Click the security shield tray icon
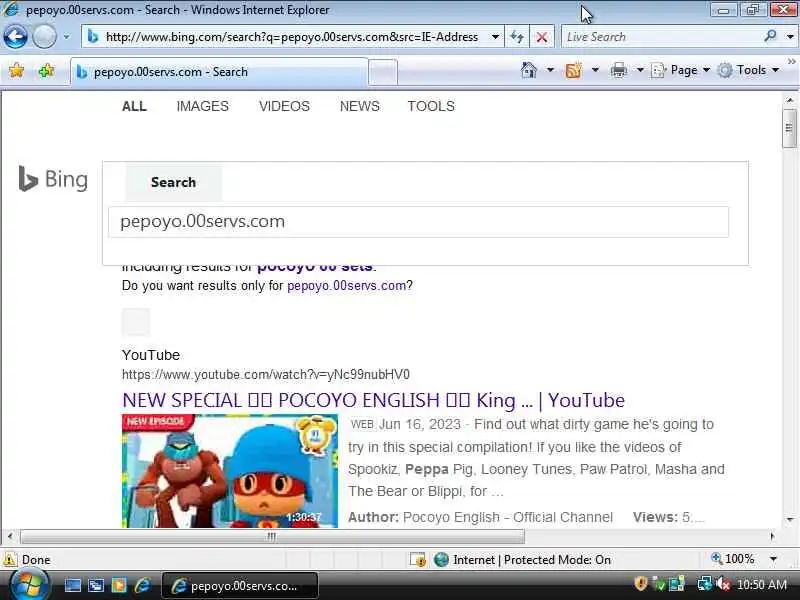Viewport: 800px width, 600px height. [x=640, y=584]
